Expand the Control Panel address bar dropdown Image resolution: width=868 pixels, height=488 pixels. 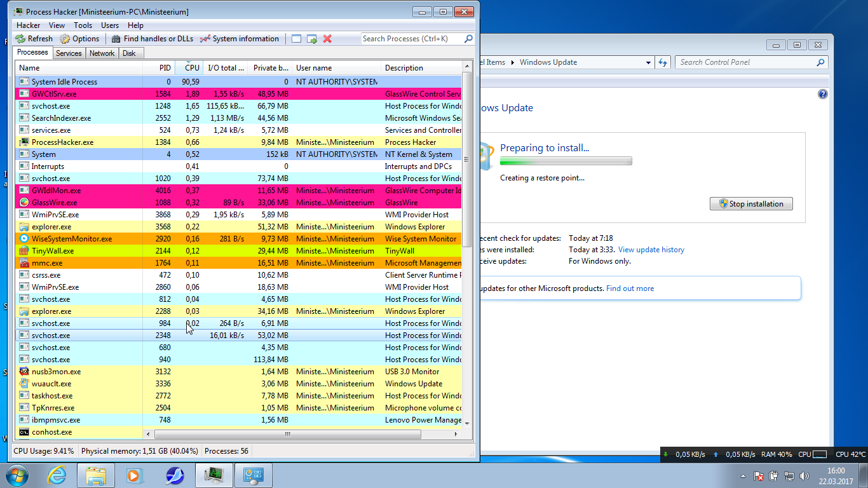[x=648, y=62]
